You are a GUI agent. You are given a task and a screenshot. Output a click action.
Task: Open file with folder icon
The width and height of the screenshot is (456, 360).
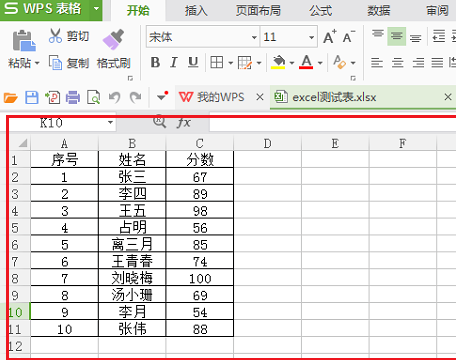pyautogui.click(x=11, y=98)
